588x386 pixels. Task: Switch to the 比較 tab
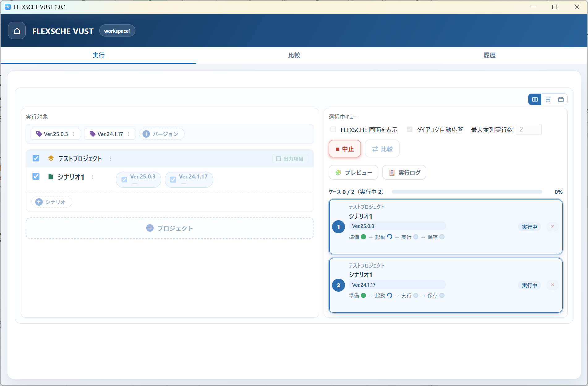pyautogui.click(x=294, y=55)
